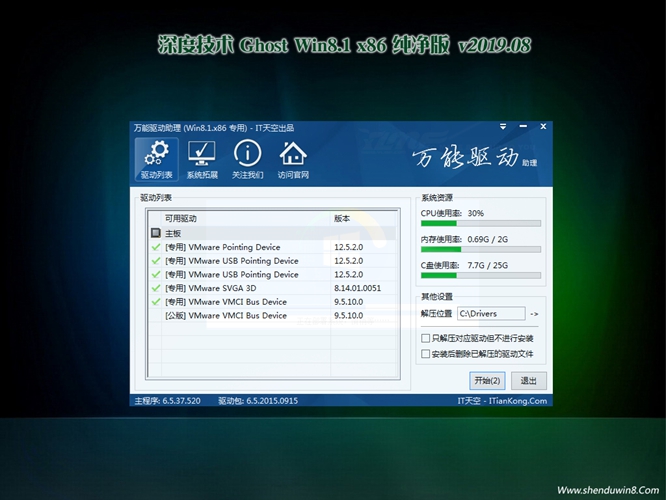666x500 pixels.
Task: Click the 退出 exit button
Action: (x=528, y=380)
